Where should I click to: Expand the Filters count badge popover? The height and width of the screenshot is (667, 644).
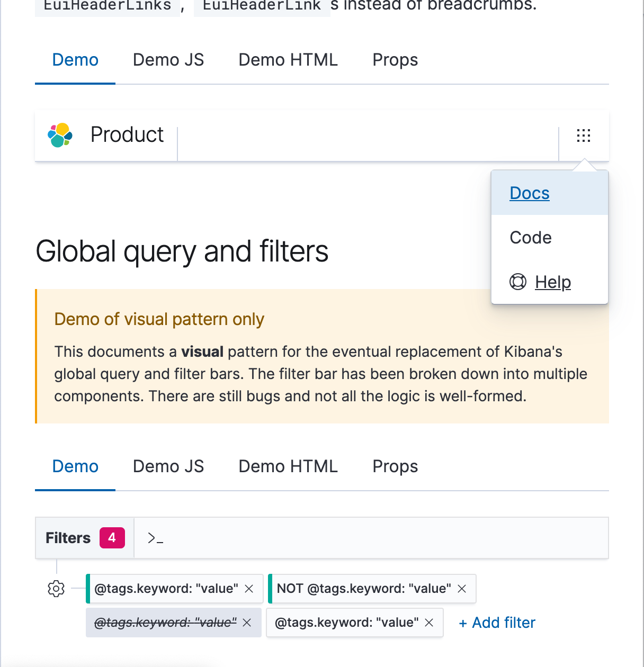click(112, 538)
